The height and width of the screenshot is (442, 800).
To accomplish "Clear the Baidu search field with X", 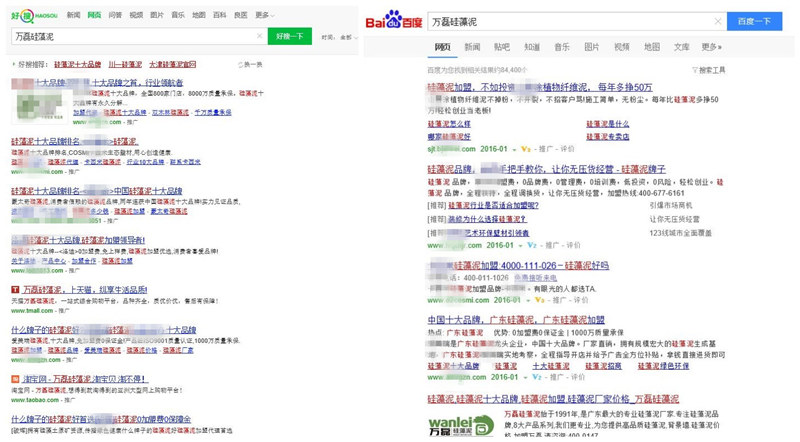I will [718, 21].
